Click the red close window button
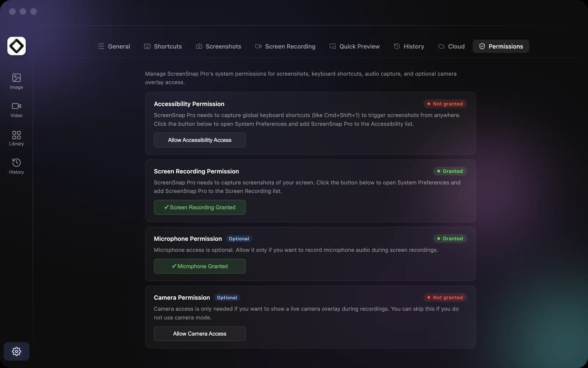588x368 pixels. pyautogui.click(x=12, y=11)
